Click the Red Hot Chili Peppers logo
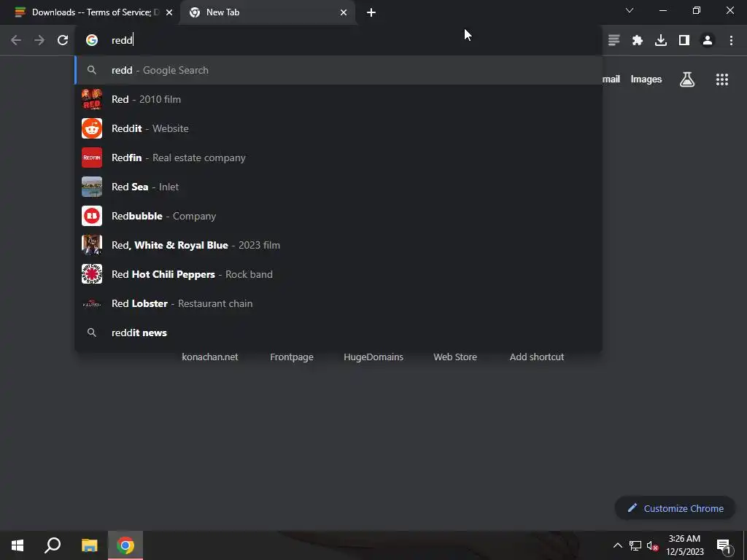Image resolution: width=747 pixels, height=560 pixels. pyautogui.click(x=91, y=274)
